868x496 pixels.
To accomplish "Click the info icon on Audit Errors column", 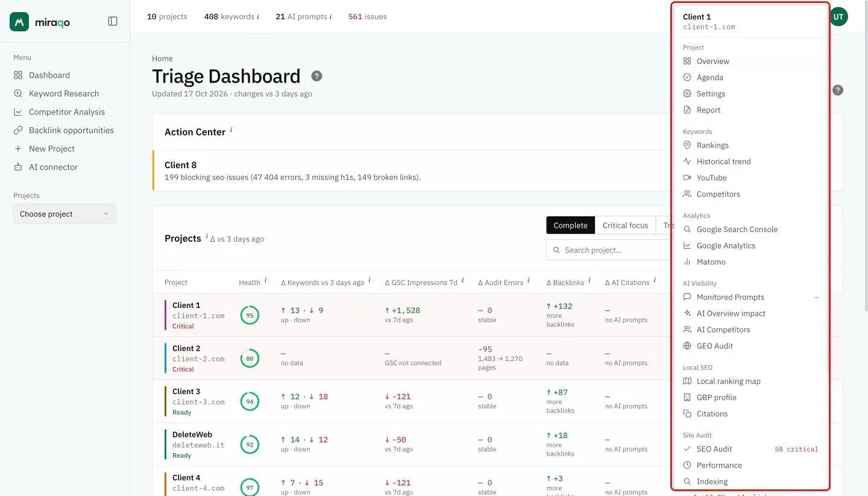I will [x=528, y=280].
